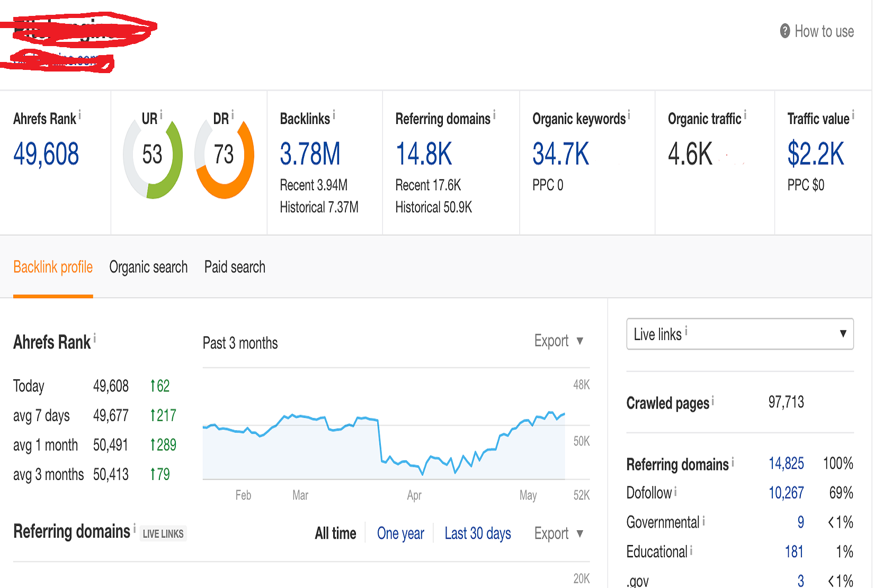This screenshot has width=874, height=588.
Task: Select the All time range
Action: 335,533
